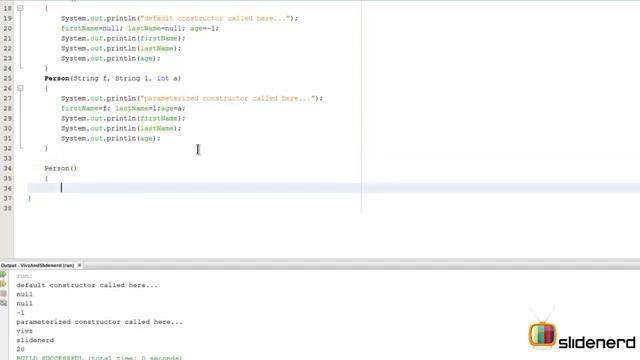The height and width of the screenshot is (360, 640).
Task: Click the "slidenerd" output line
Action: coord(35,340)
